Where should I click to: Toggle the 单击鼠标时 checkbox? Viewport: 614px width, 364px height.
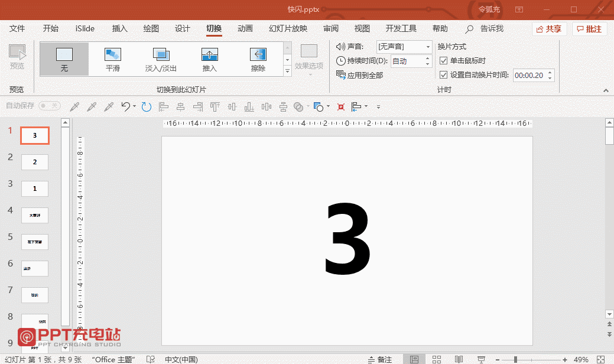click(x=444, y=61)
